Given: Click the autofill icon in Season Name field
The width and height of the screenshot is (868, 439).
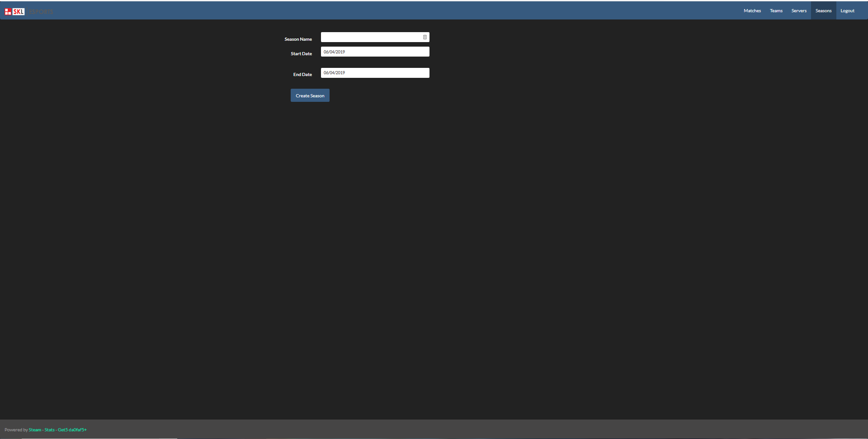Looking at the screenshot, I should (x=425, y=37).
